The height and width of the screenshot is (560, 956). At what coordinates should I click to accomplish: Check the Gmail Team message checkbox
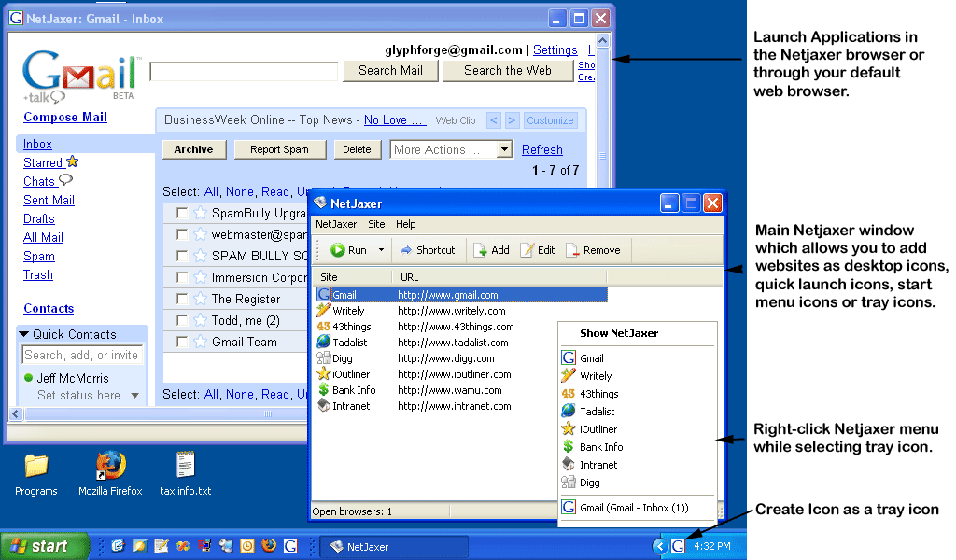coord(182,342)
